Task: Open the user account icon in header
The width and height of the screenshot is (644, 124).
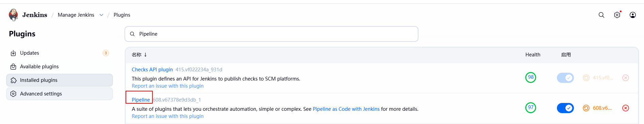Action: pyautogui.click(x=633, y=15)
